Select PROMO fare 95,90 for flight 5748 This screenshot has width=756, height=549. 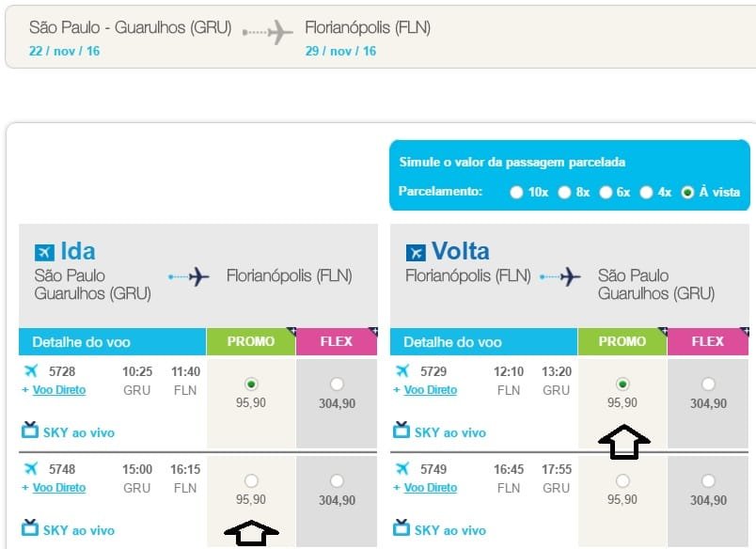coord(251,480)
